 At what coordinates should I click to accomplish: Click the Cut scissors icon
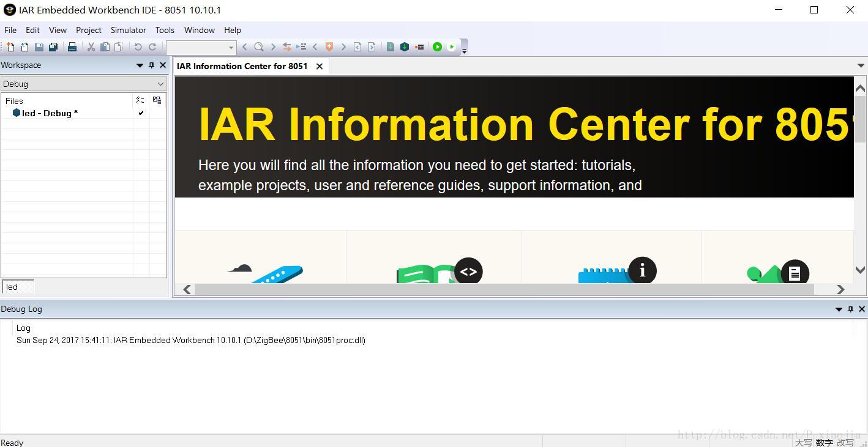click(91, 47)
